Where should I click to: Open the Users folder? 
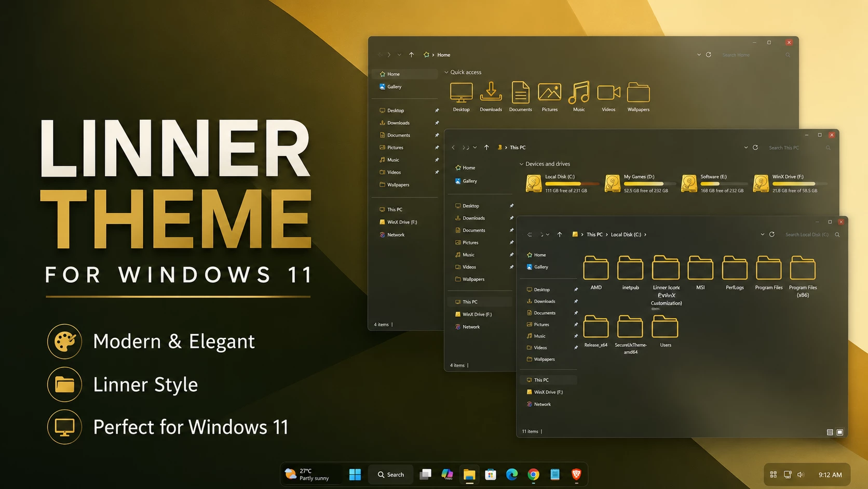[665, 326]
